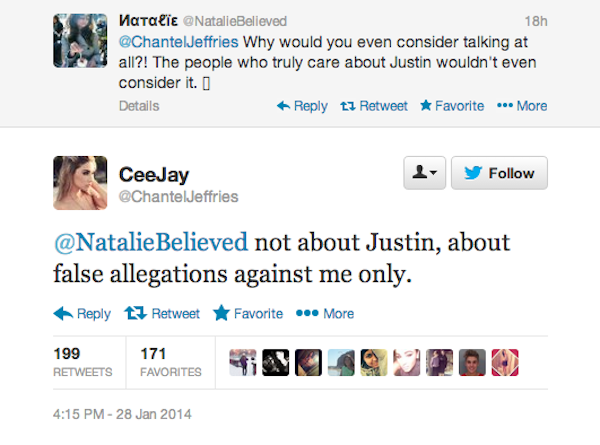This screenshot has height=445, width=600.
Task: Reply to CeeJay's tweet
Action: [82, 313]
